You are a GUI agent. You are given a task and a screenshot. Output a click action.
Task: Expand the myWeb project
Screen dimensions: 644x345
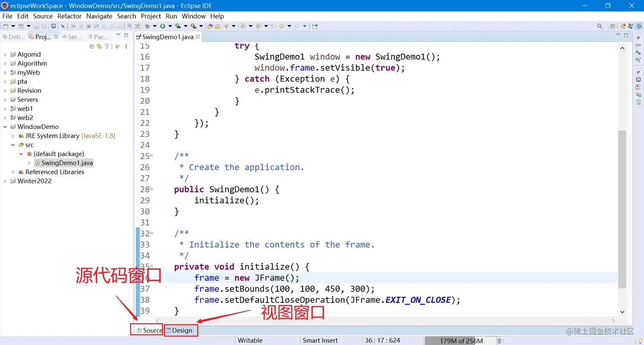(5, 72)
